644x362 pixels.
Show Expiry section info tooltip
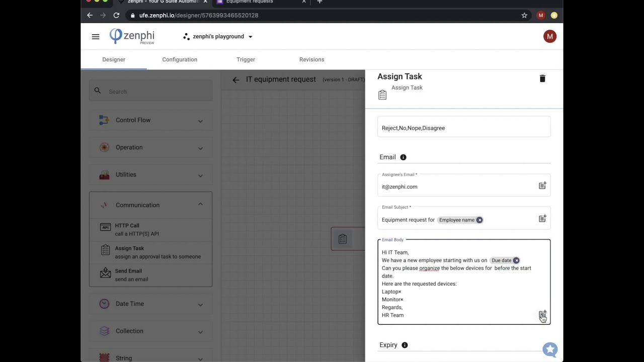405,345
